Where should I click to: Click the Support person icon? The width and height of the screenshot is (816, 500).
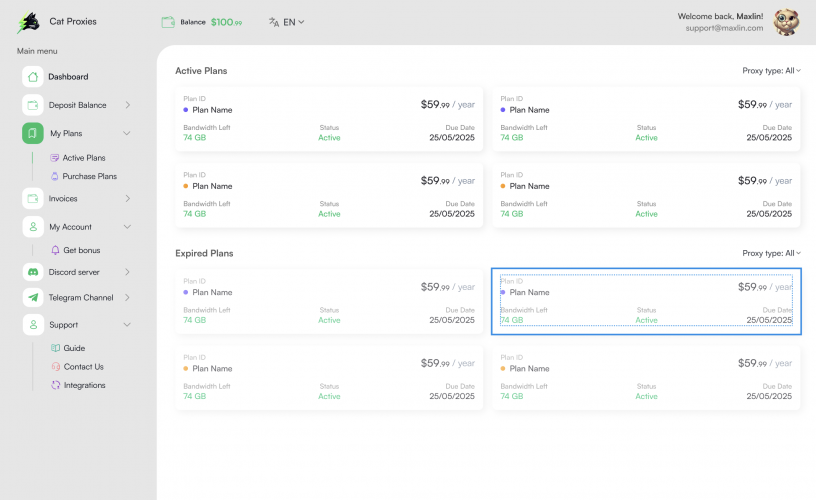coord(33,325)
